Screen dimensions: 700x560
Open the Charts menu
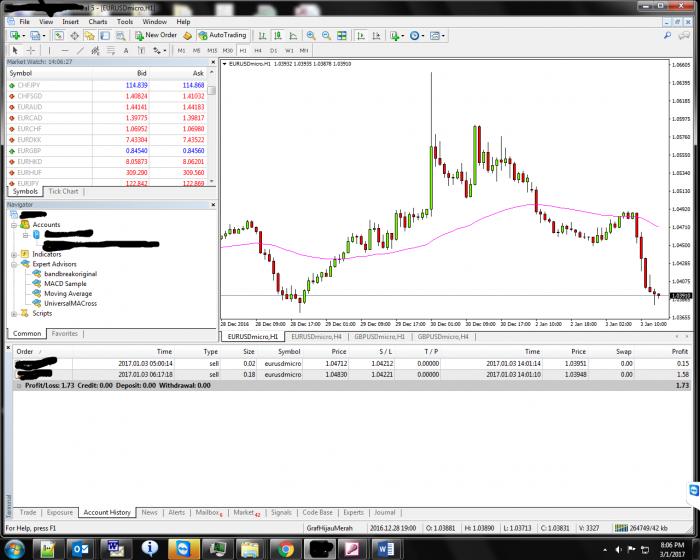(x=97, y=21)
